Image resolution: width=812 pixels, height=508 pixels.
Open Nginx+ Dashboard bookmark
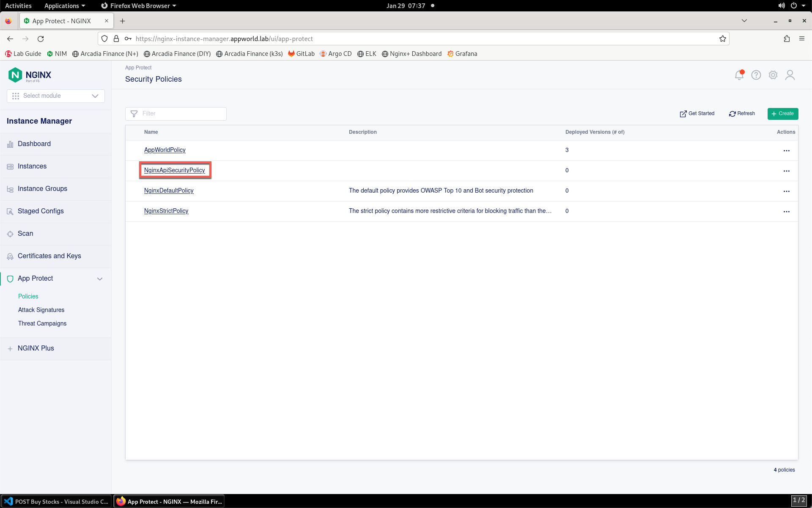pos(411,54)
